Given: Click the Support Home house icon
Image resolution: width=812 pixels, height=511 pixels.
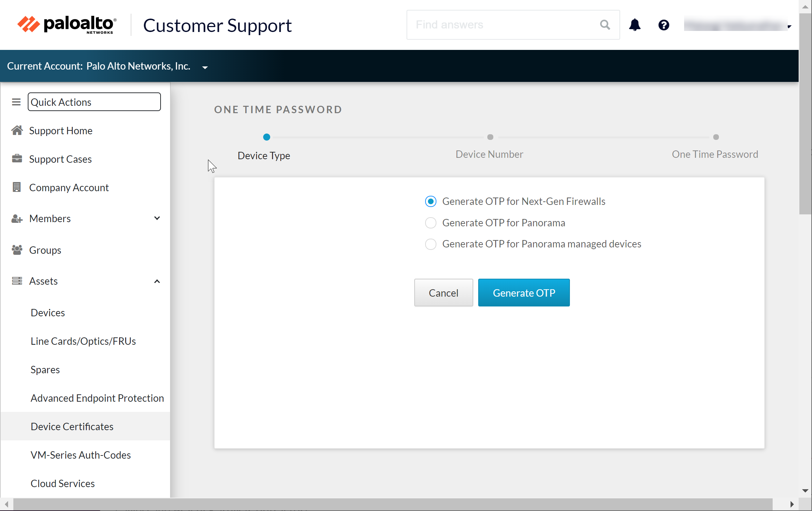Looking at the screenshot, I should pos(17,130).
